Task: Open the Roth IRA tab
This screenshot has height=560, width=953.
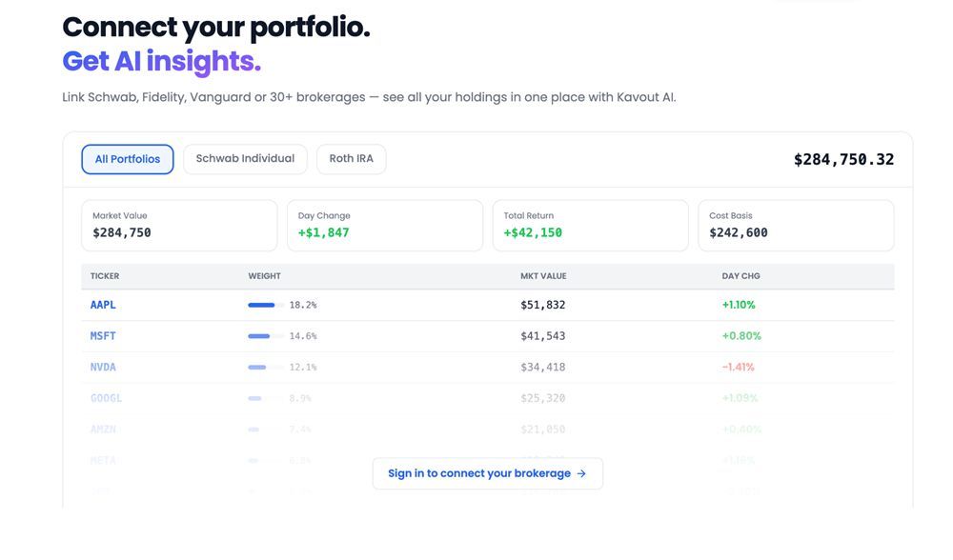Action: tap(352, 158)
